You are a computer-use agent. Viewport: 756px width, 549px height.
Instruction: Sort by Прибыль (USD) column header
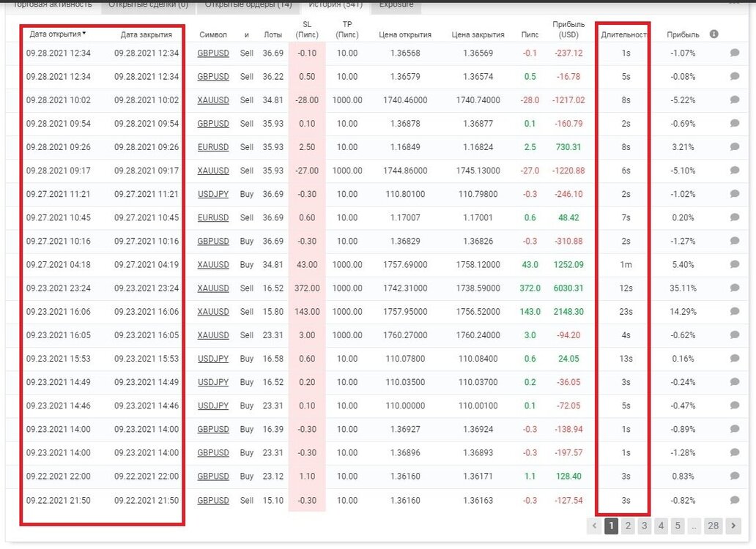coord(568,29)
